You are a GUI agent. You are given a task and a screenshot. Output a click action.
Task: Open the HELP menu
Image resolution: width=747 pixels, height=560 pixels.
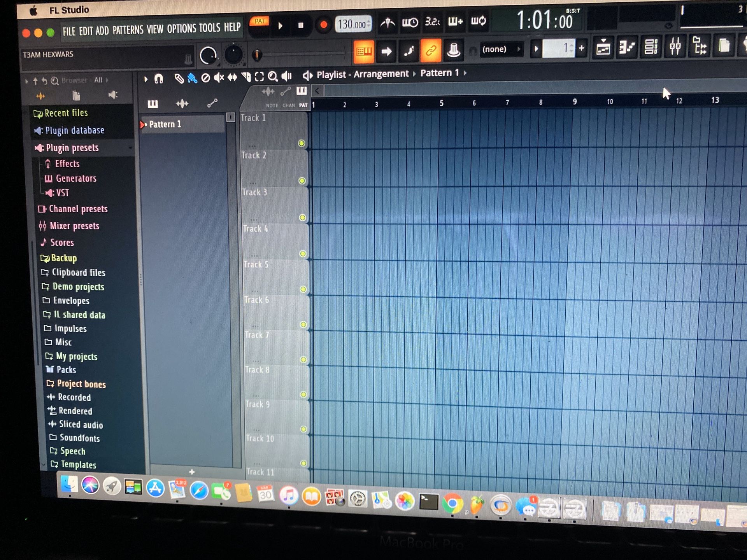pos(232,27)
